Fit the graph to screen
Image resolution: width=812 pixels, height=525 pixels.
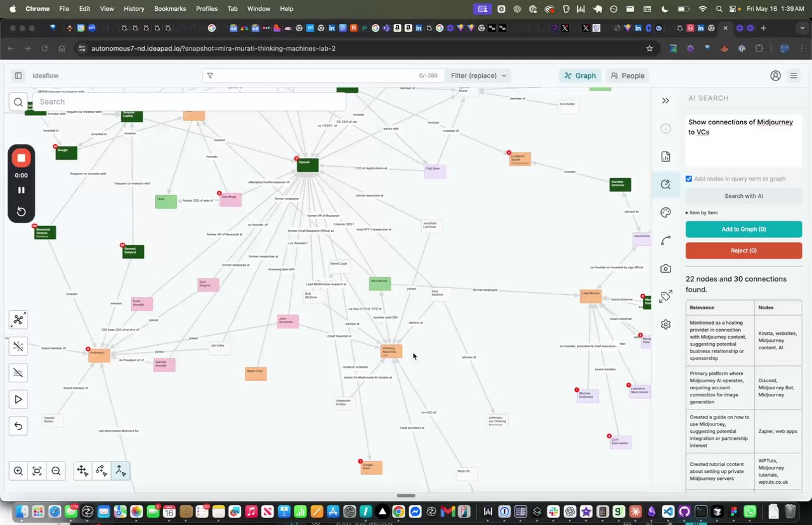tap(37, 471)
